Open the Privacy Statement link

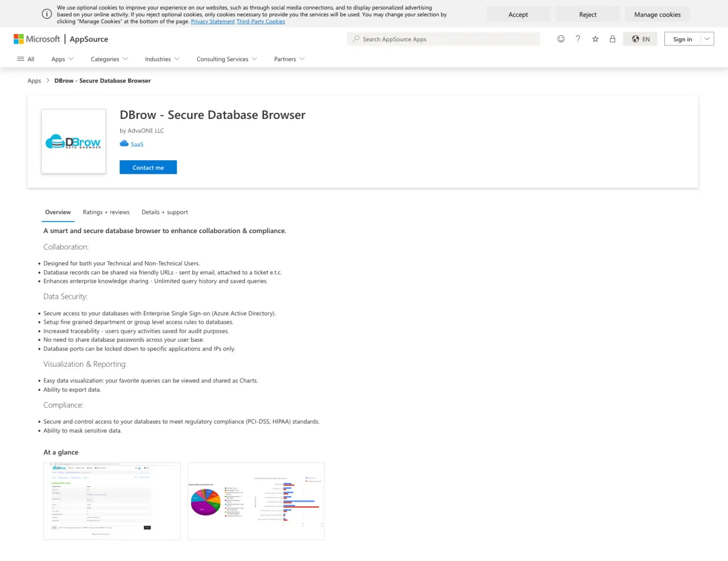(213, 21)
